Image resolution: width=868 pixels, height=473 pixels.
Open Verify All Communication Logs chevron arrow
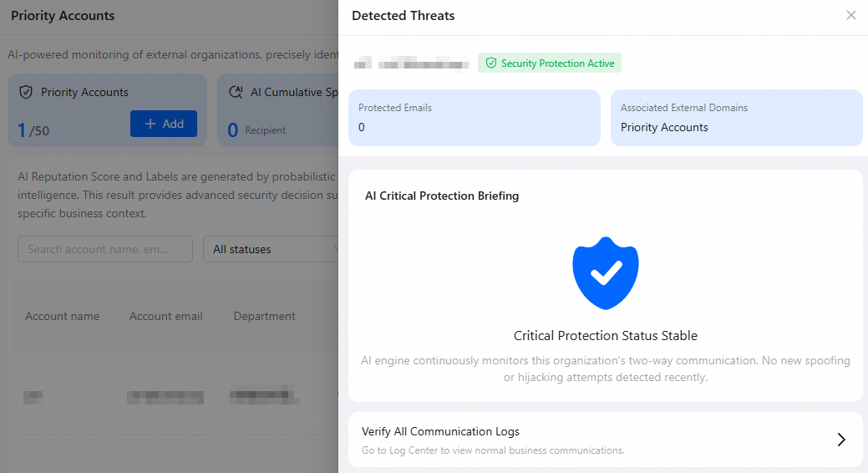841,440
